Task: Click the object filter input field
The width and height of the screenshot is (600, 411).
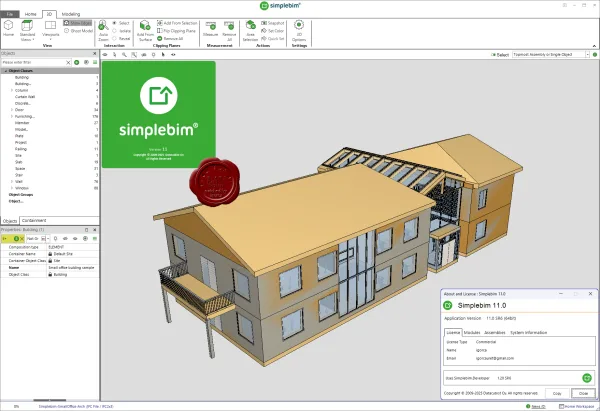Action: click(x=33, y=62)
